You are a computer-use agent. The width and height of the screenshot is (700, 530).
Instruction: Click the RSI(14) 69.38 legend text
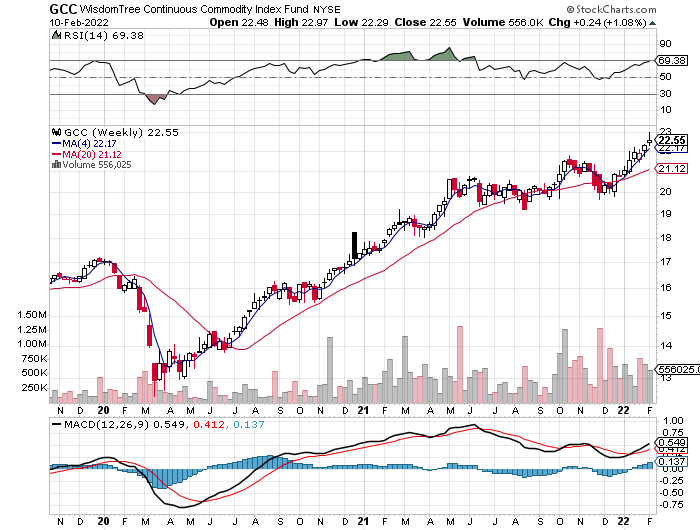point(104,36)
